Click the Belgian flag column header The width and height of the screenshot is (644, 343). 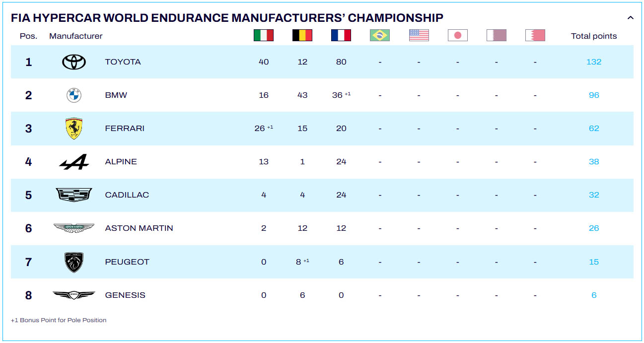(302, 35)
